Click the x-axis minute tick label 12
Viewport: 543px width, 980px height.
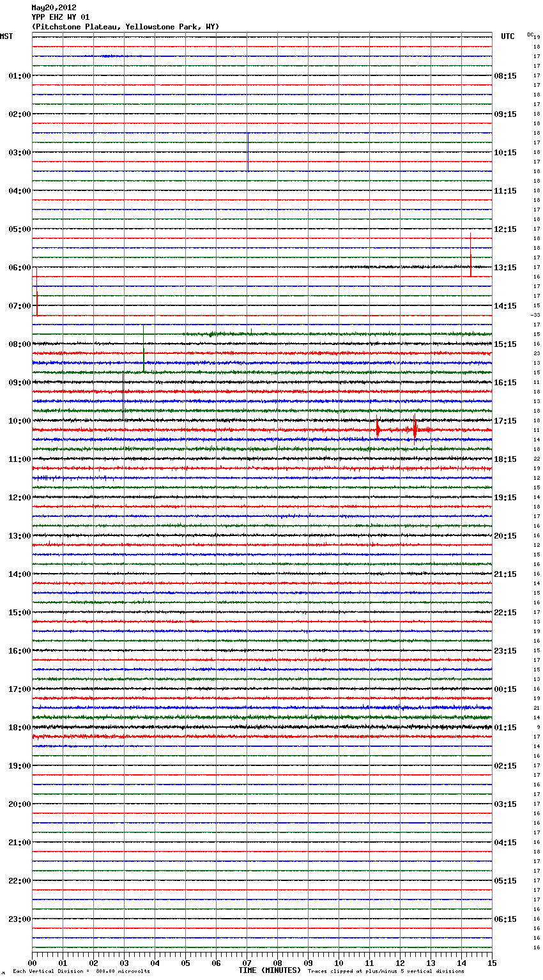pos(400,963)
